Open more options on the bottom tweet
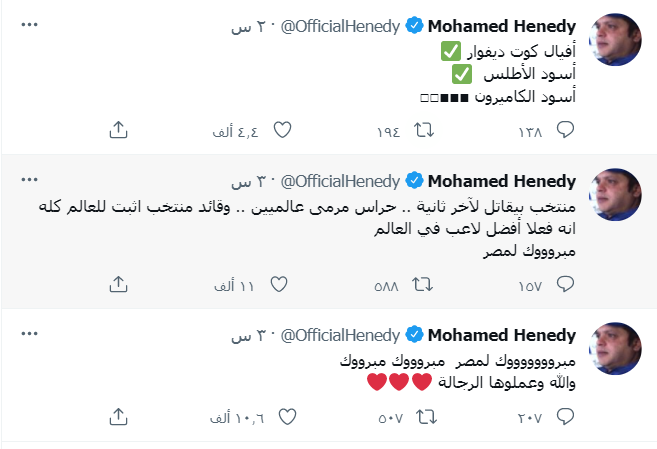The image size is (657, 449). click(30, 333)
